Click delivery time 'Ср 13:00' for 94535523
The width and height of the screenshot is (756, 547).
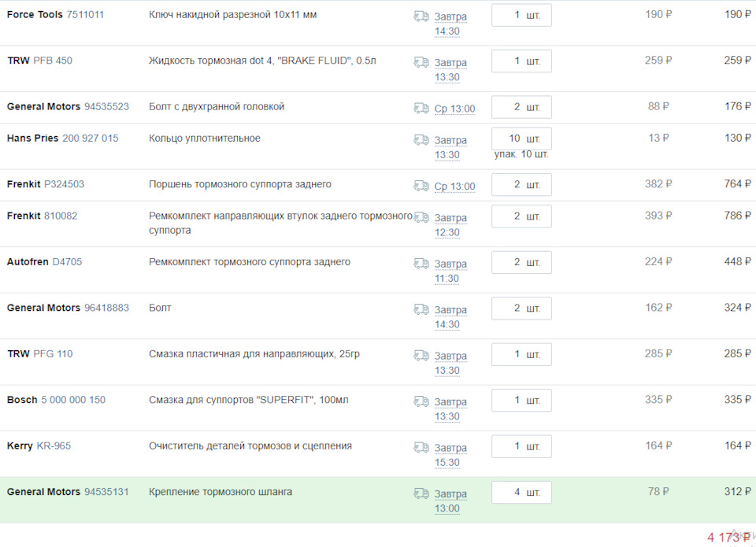point(454,109)
